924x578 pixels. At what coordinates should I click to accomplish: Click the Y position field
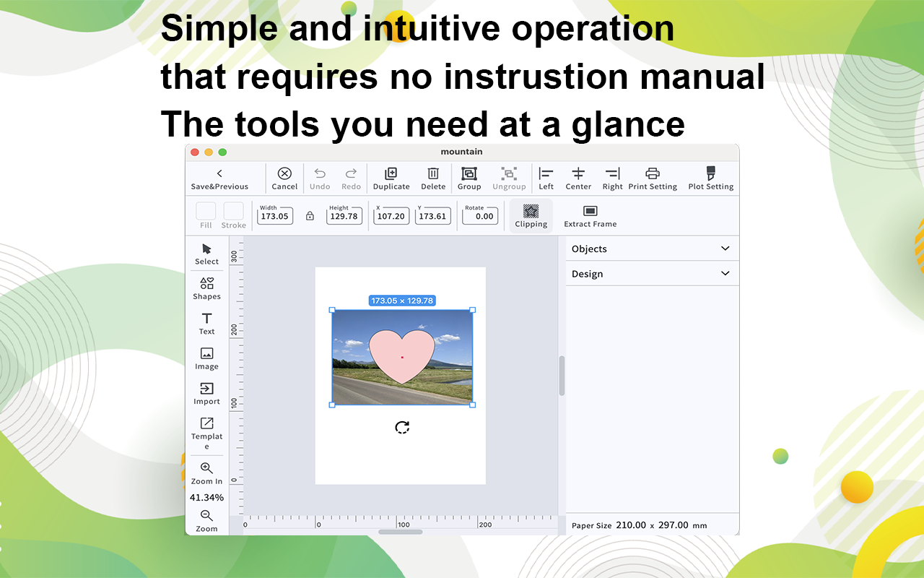coord(432,216)
